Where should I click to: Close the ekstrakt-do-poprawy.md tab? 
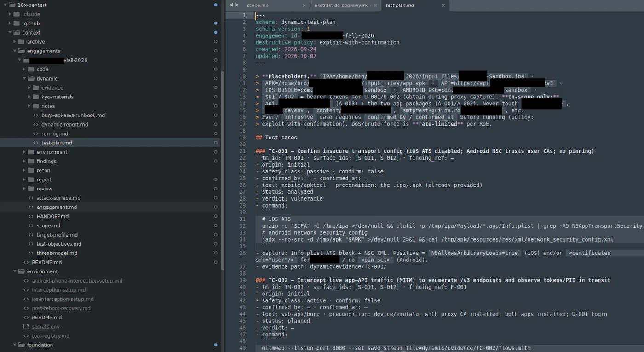click(375, 6)
